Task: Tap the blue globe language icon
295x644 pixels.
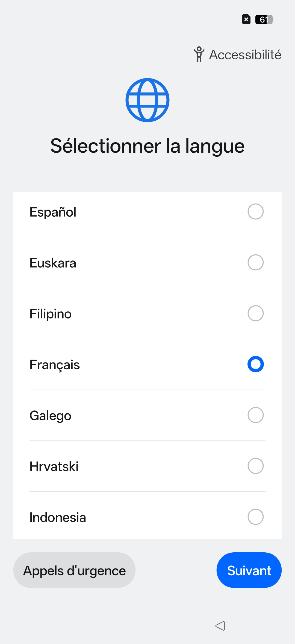Action: coord(147,100)
